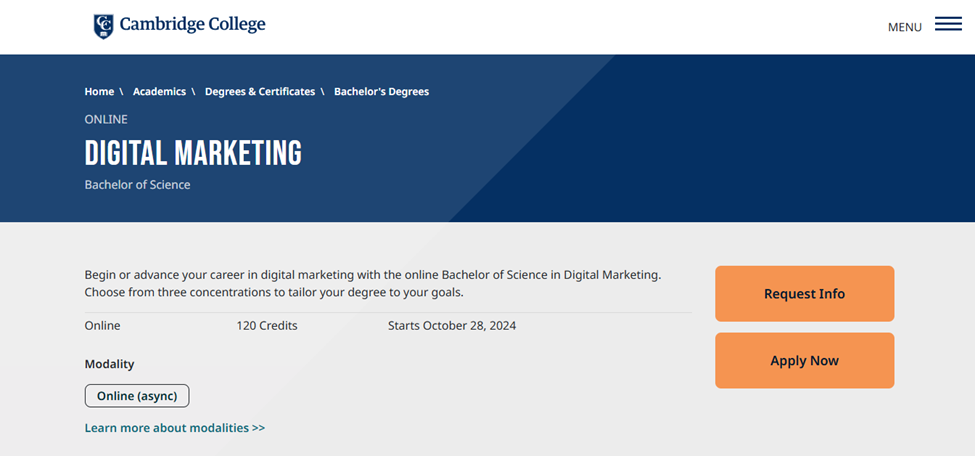This screenshot has width=975, height=456.
Task: Click the ONLINE label above the heading
Action: (x=106, y=119)
